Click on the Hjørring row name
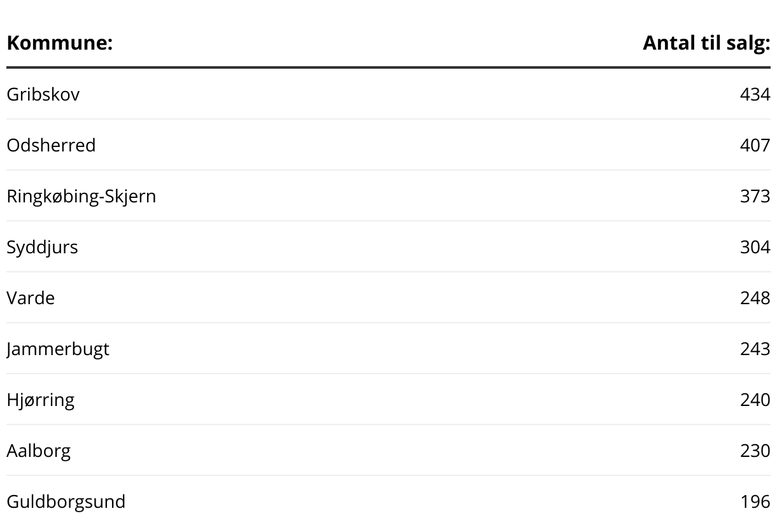This screenshot has width=777, height=532. (x=41, y=400)
